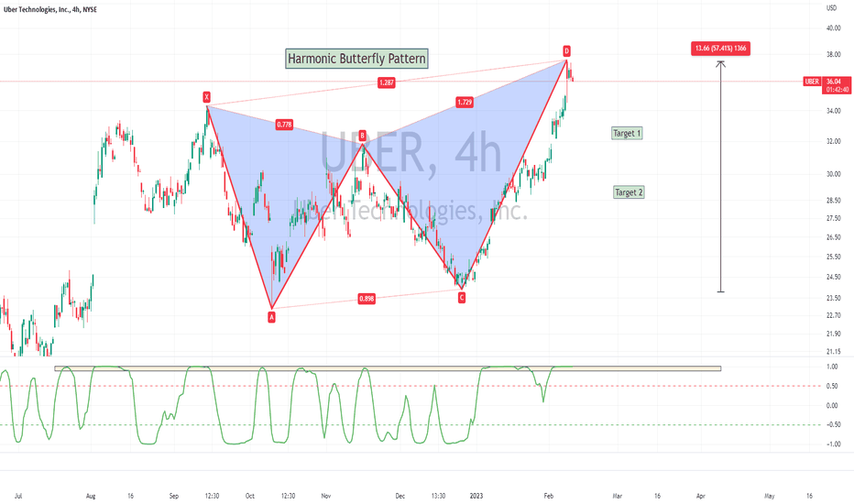Select the 0.778 ratio label
This screenshot has width=854, height=504.
284,125
